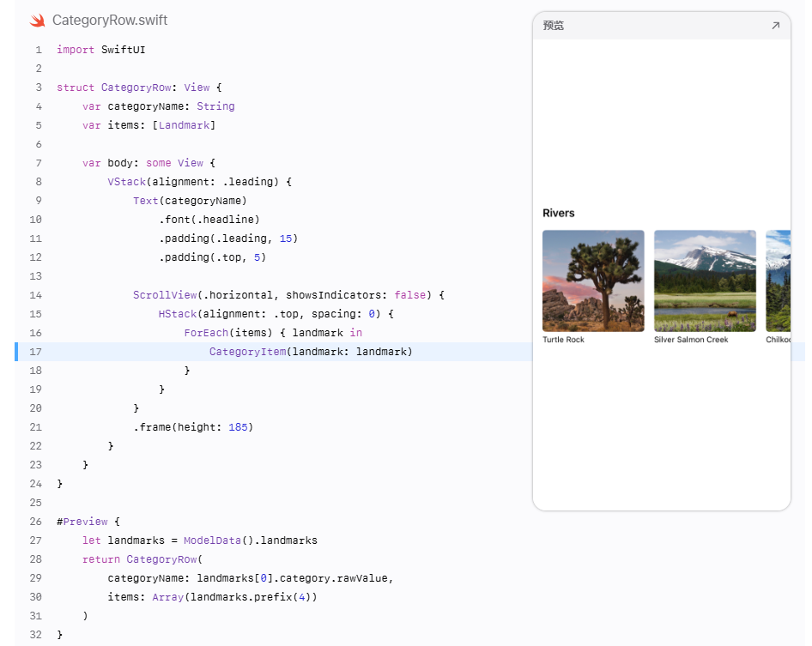Click 'var categoryName: String' line

click(x=159, y=106)
